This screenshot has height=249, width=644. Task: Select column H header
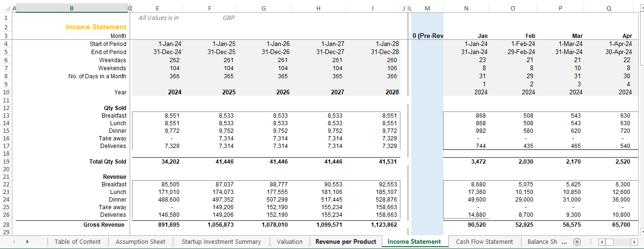(318, 8)
